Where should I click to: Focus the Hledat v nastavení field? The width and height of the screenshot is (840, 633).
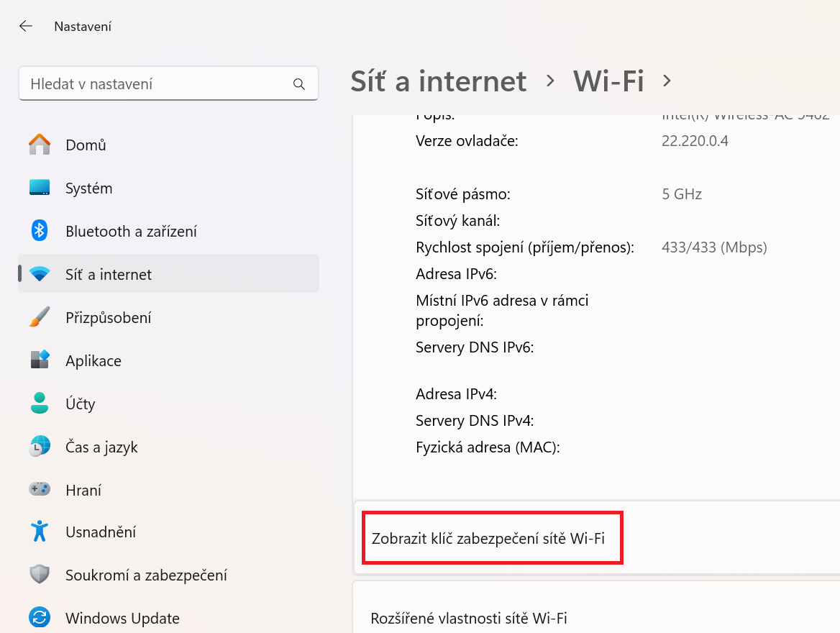click(x=169, y=83)
